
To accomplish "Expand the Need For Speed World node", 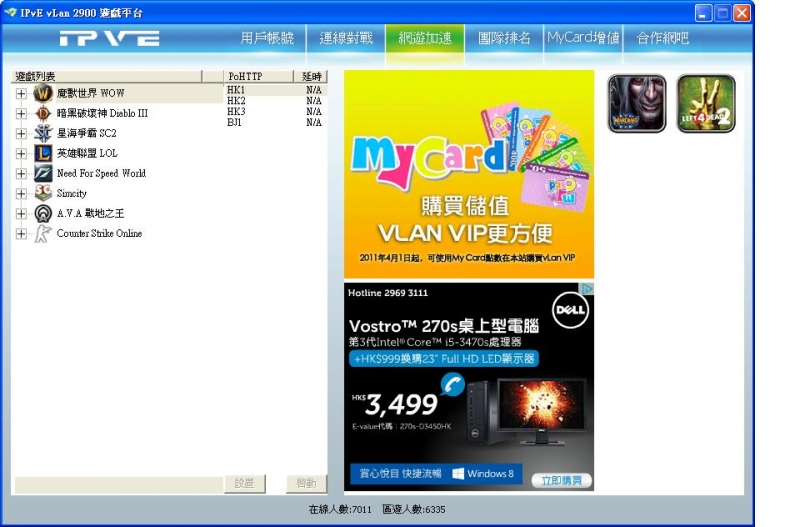I will point(21,173).
